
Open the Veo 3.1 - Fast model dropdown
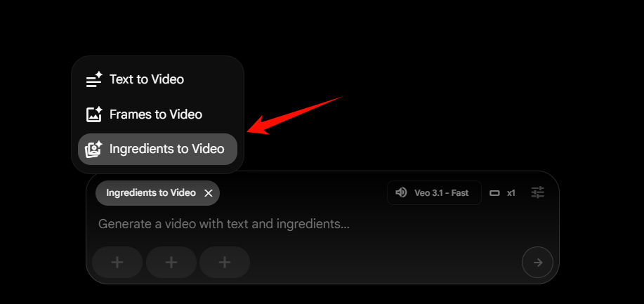coord(434,192)
